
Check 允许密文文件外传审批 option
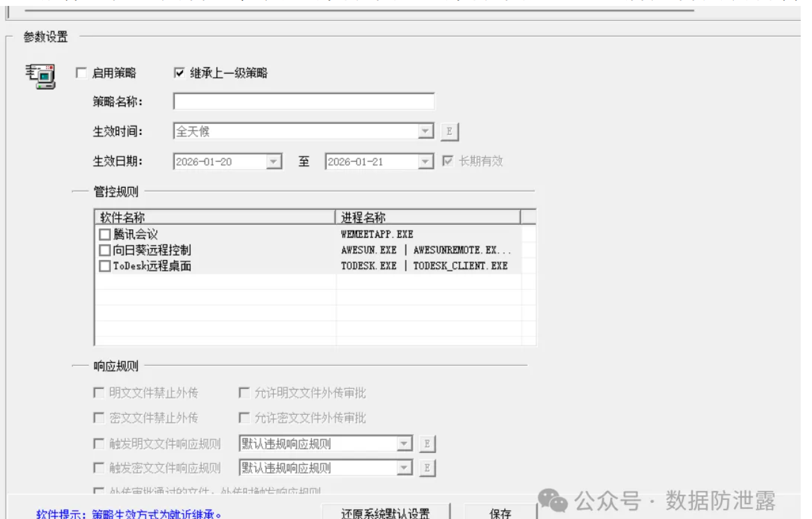[244, 418]
